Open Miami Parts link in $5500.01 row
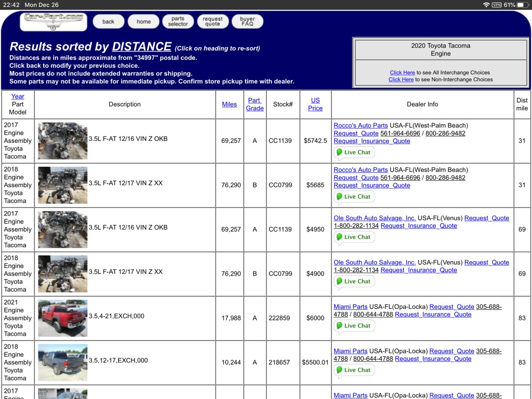Viewport: 532px width, 399px height. coord(350,351)
